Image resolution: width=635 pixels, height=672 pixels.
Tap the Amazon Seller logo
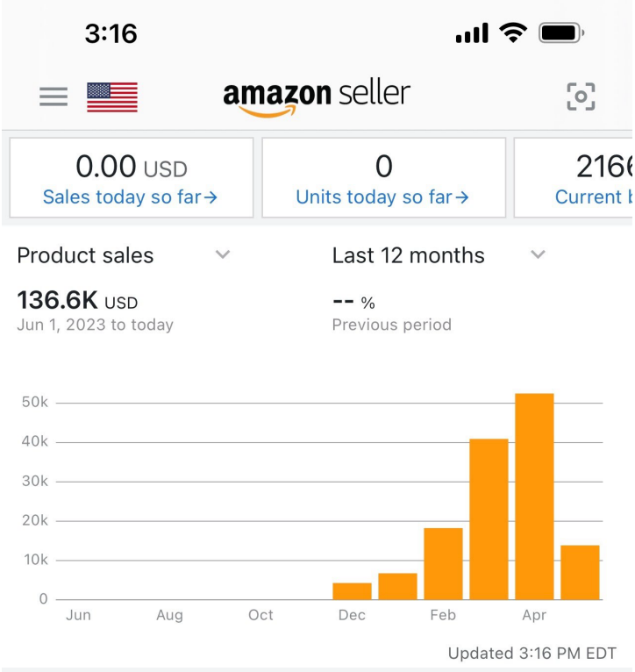coord(317,97)
